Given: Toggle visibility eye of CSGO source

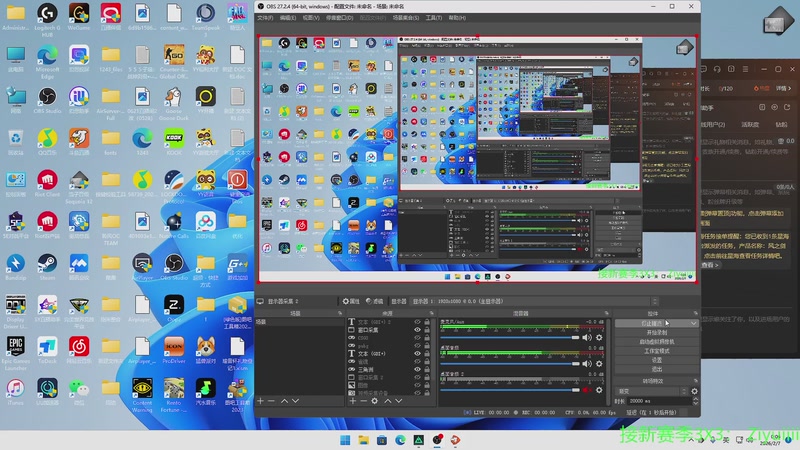Looking at the screenshot, I should [x=417, y=338].
